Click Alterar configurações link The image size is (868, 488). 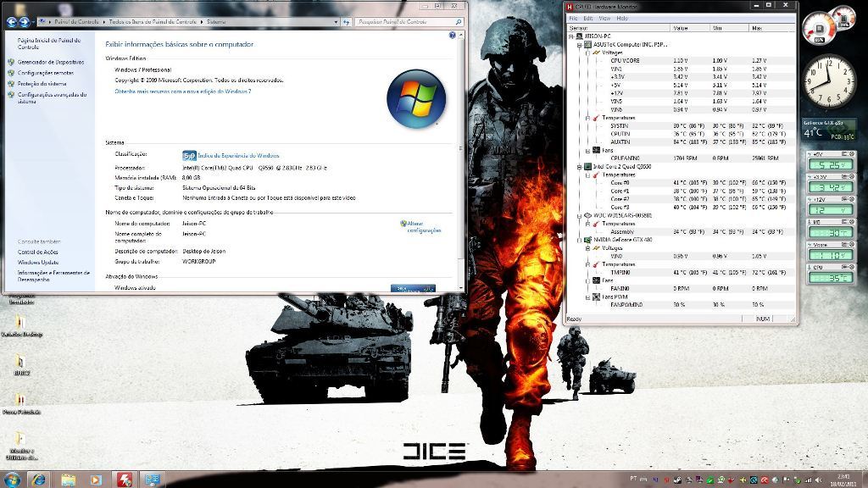[424, 227]
